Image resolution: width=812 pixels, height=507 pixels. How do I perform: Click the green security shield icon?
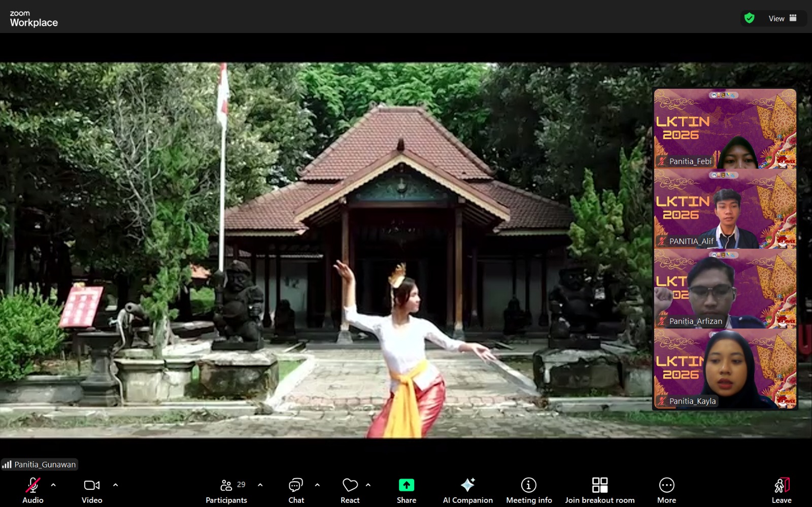point(748,18)
